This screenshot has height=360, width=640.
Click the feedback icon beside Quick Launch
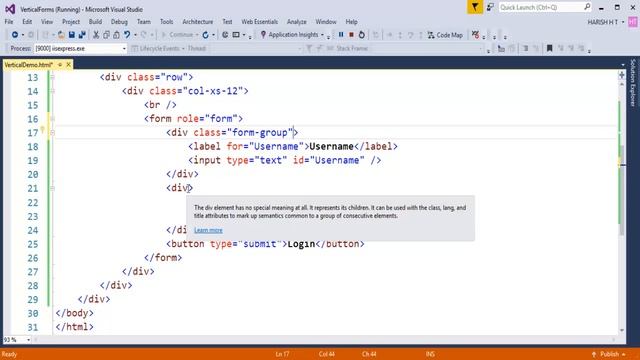click(490, 7)
